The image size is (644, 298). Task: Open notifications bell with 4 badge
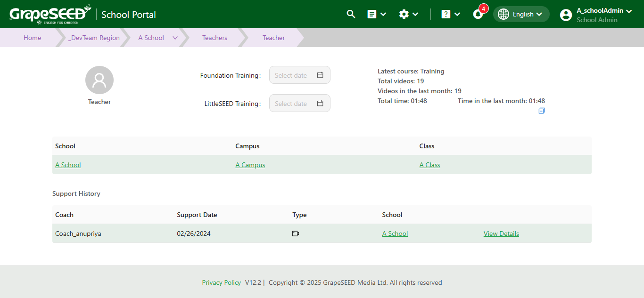point(478,14)
